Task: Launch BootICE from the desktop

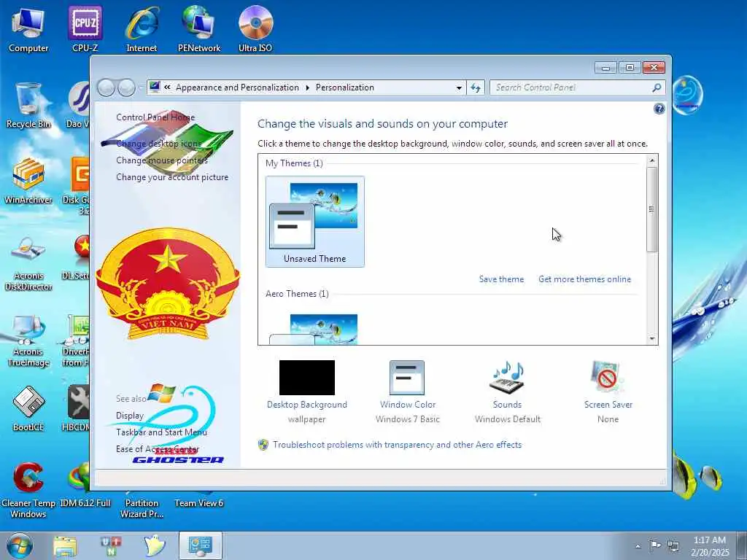Action: [28, 408]
